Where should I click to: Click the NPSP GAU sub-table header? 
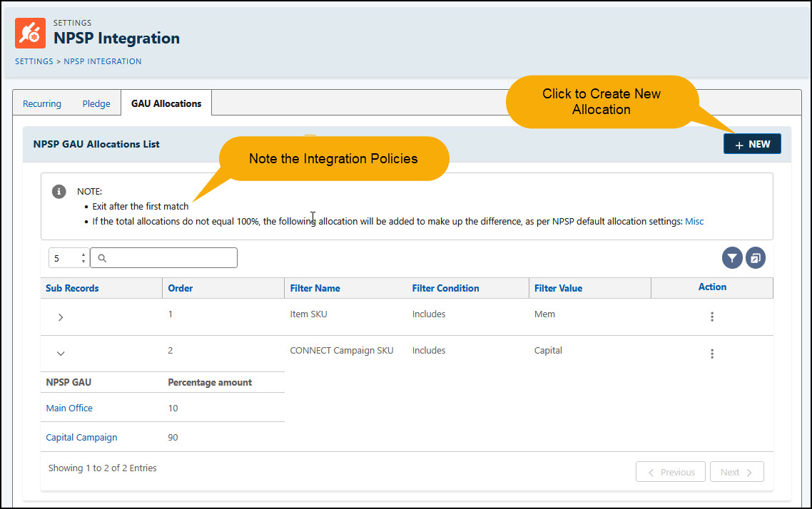click(x=68, y=382)
